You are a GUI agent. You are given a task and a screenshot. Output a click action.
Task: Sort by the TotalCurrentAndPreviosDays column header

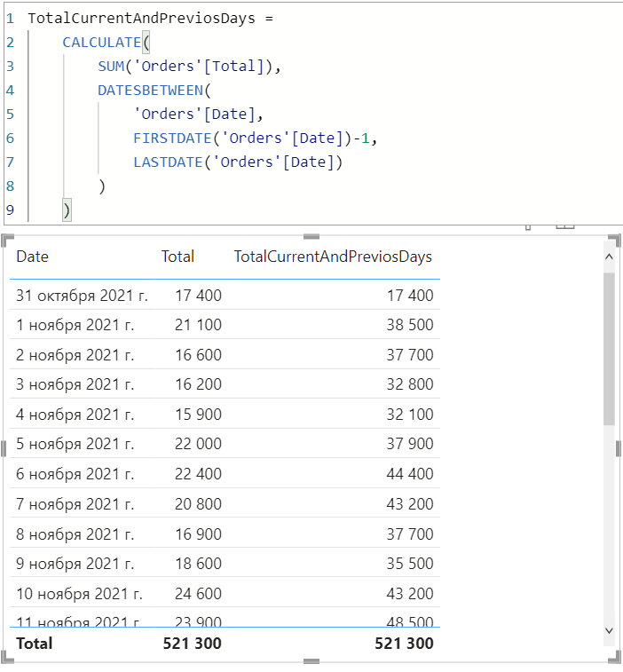[x=333, y=257]
